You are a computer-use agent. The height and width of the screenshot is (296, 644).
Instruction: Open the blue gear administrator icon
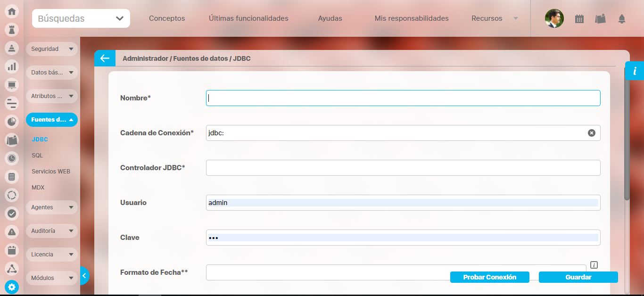(x=12, y=287)
